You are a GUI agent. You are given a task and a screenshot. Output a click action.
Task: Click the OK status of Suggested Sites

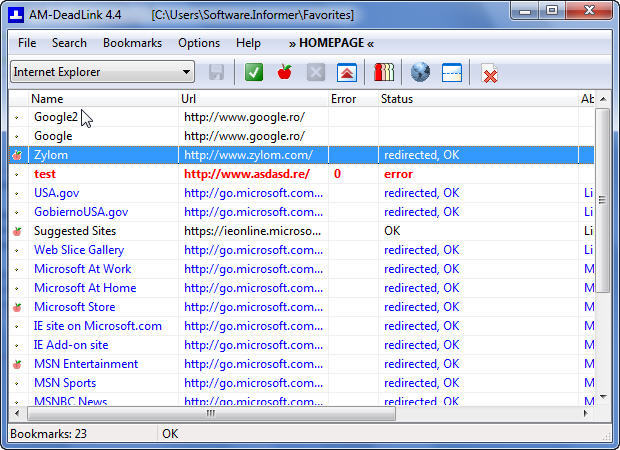click(x=392, y=231)
